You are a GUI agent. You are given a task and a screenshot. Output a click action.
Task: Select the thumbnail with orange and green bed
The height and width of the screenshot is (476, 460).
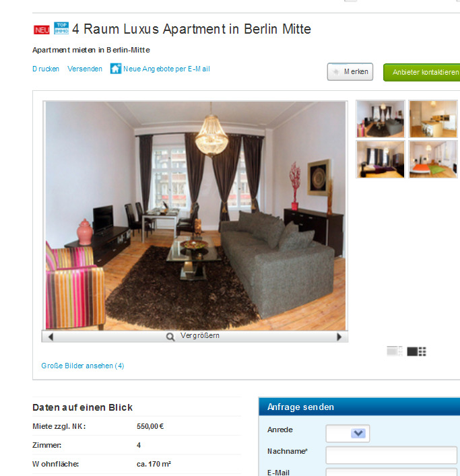coord(432,160)
